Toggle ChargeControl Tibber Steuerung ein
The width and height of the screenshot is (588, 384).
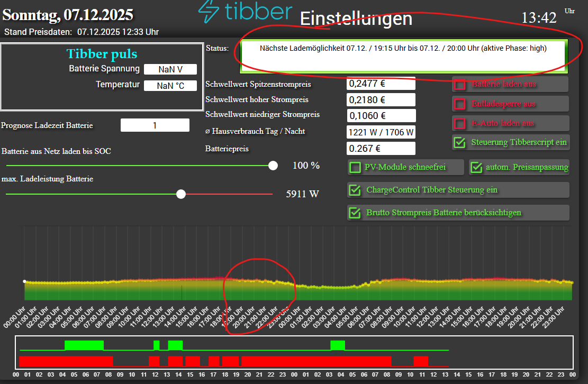click(x=355, y=190)
